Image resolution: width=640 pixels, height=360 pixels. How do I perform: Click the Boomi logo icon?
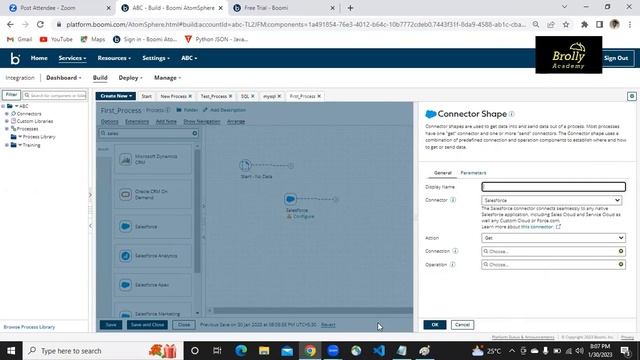coord(15,58)
